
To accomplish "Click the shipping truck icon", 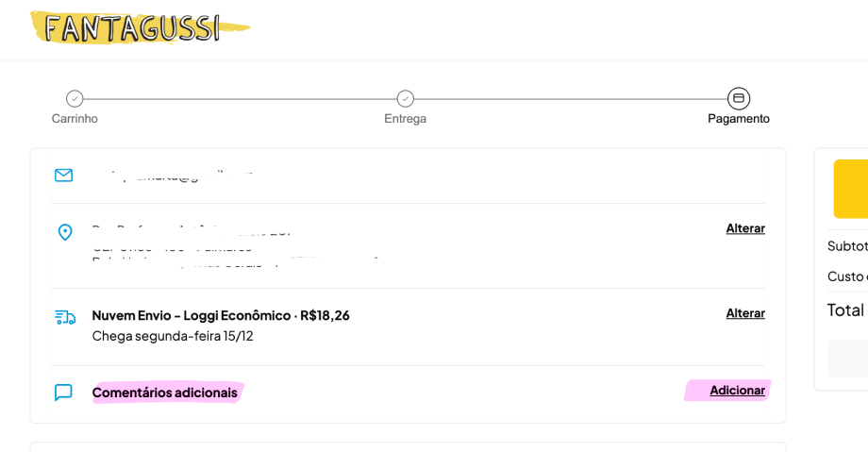I will 65,317.
